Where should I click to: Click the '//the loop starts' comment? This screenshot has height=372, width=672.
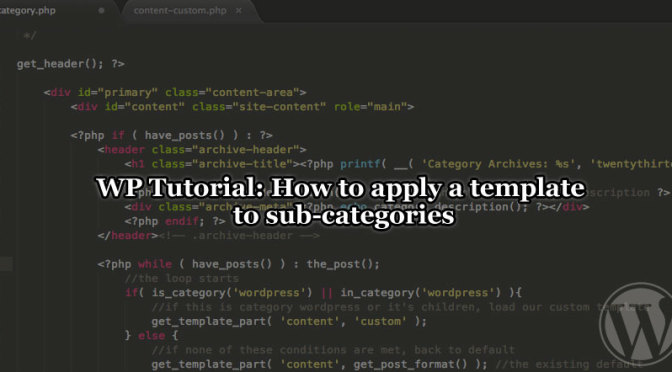[x=182, y=278]
